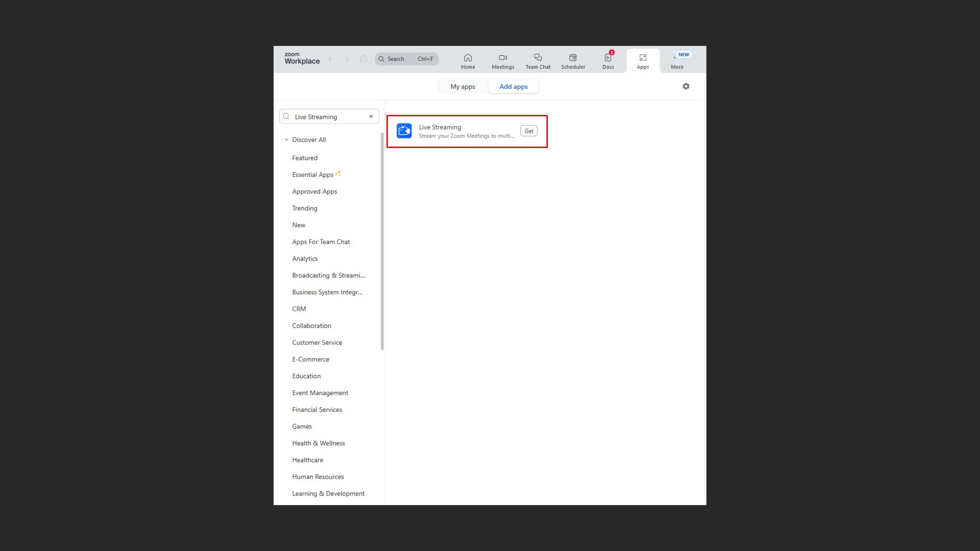Open the Scheduler calendar icon
980x551 pixels.
pyautogui.click(x=572, y=58)
